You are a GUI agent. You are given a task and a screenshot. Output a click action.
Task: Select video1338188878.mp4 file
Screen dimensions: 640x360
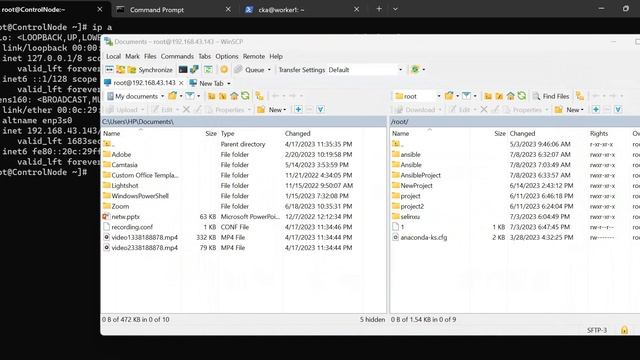[x=144, y=237]
